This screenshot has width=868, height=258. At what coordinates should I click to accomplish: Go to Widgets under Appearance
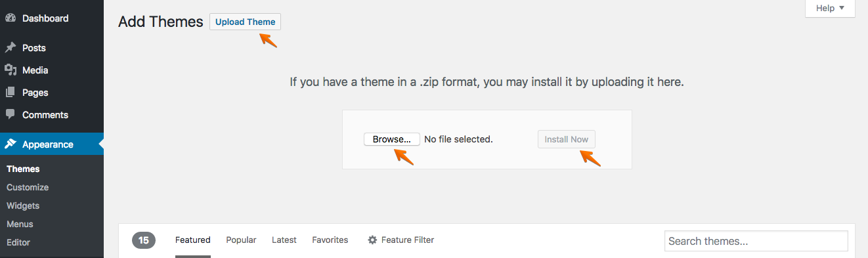[23, 205]
